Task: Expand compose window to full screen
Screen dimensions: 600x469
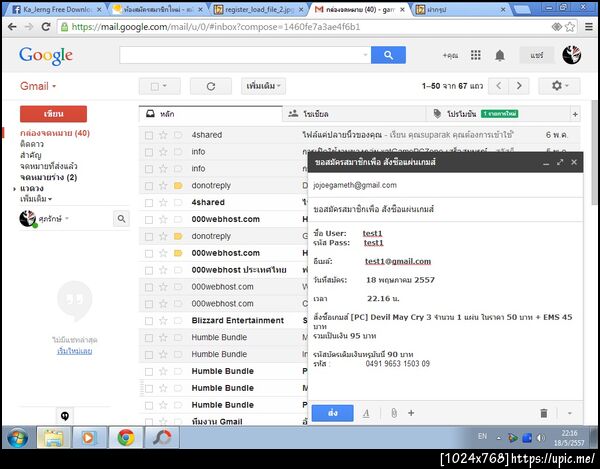Action: pos(560,162)
